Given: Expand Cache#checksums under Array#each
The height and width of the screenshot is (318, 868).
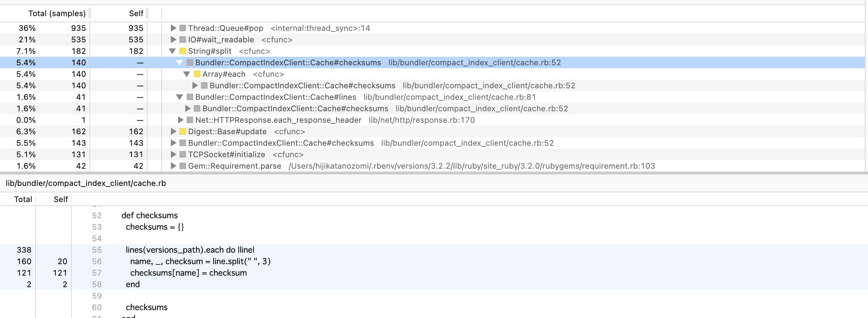Looking at the screenshot, I should [195, 85].
